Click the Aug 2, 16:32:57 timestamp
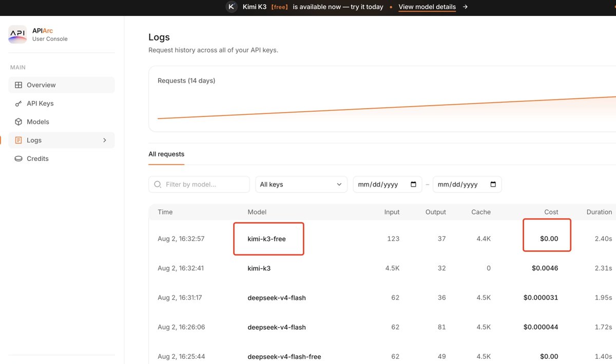The width and height of the screenshot is (616, 364). [181, 239]
